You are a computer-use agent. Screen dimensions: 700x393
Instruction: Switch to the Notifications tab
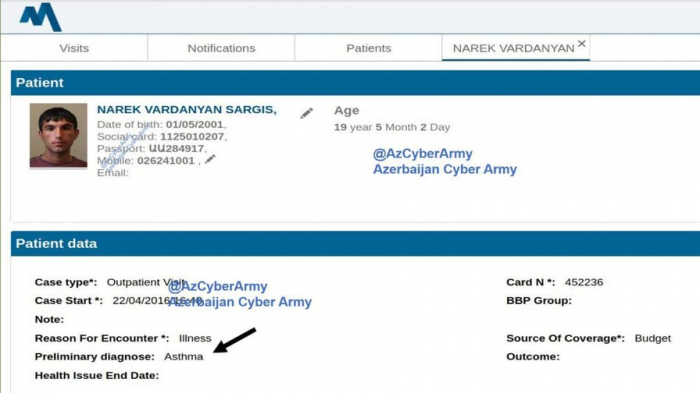click(x=221, y=48)
